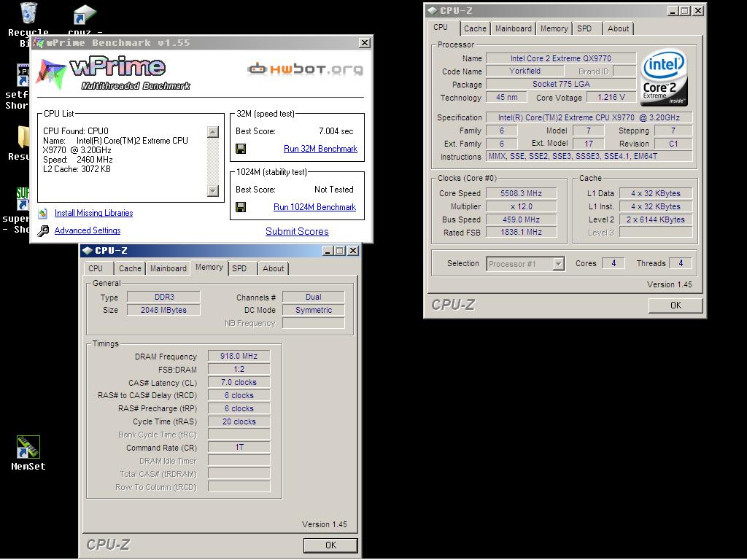Click the Bus Speed 459.0 MHz value
Viewport: 747px width, 560px height.
coord(521,219)
